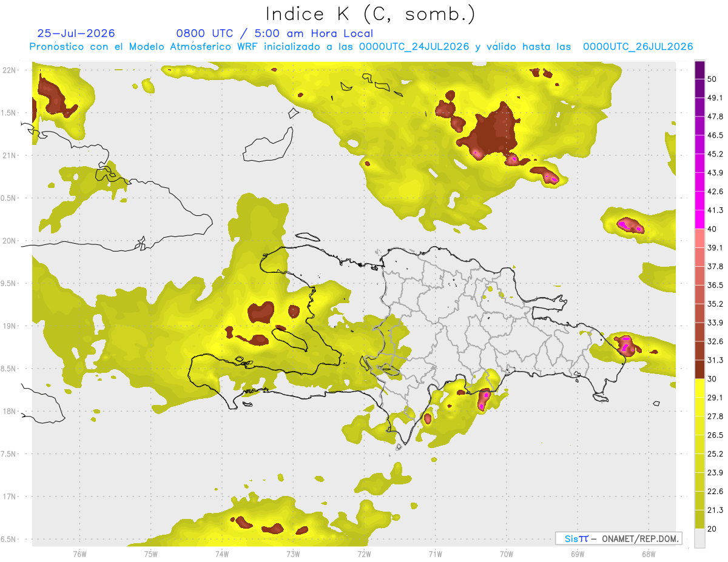This screenshot has width=728, height=562.
Task: Click the "25.2" color scale value
Action: click(x=715, y=454)
